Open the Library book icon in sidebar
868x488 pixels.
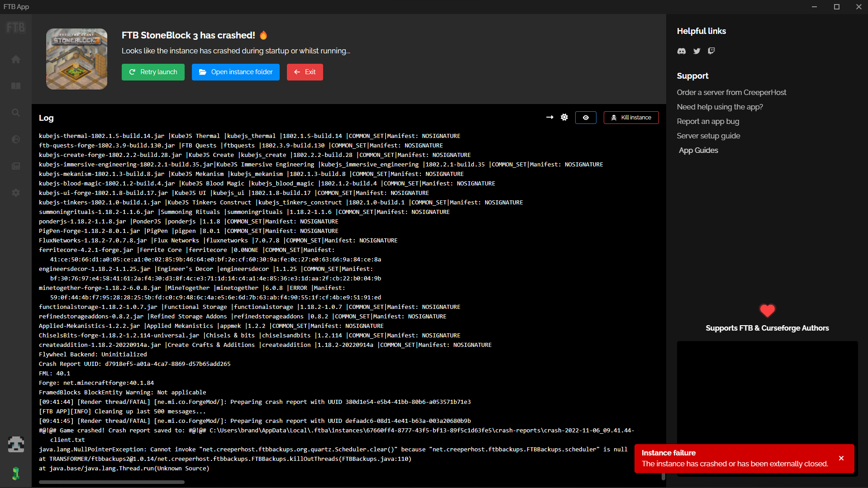(x=16, y=86)
